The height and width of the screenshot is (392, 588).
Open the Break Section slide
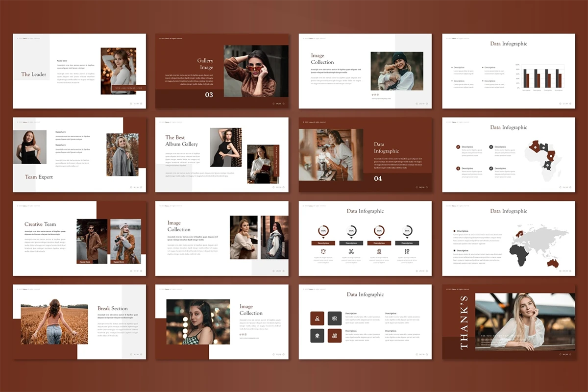point(79,322)
